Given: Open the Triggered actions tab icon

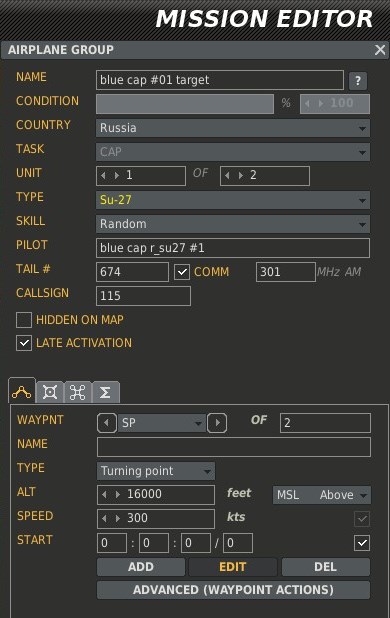Looking at the screenshot, I should click(x=78, y=392).
